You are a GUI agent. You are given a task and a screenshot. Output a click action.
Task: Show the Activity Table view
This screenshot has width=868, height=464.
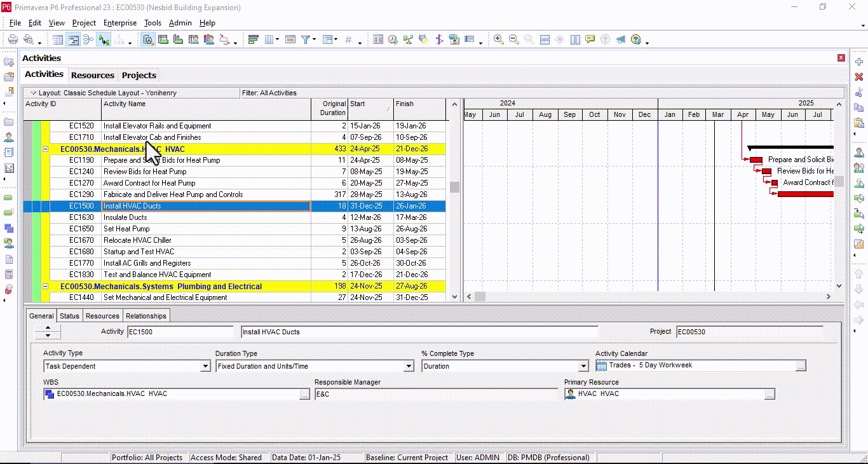(58, 39)
